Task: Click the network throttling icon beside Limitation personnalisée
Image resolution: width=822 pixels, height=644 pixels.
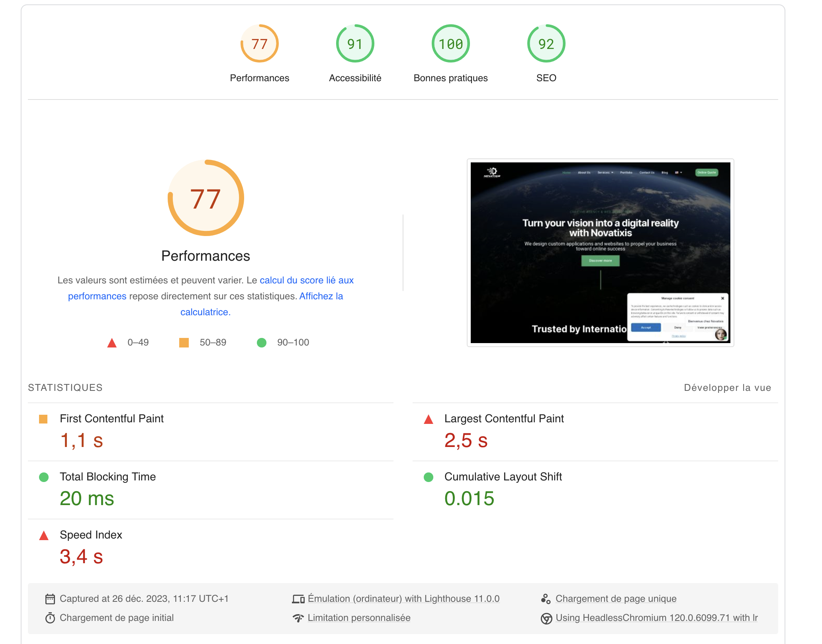Action: coord(298,618)
